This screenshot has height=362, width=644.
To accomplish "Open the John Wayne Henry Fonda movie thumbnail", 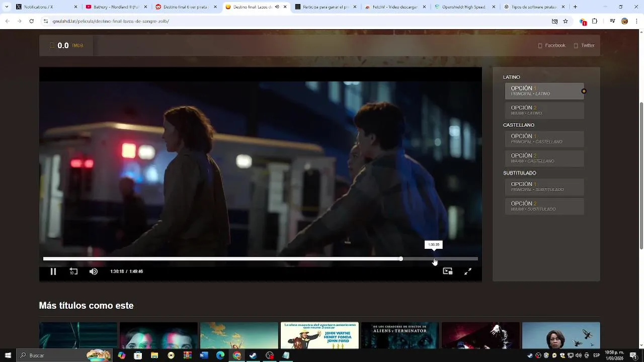I will (319, 335).
